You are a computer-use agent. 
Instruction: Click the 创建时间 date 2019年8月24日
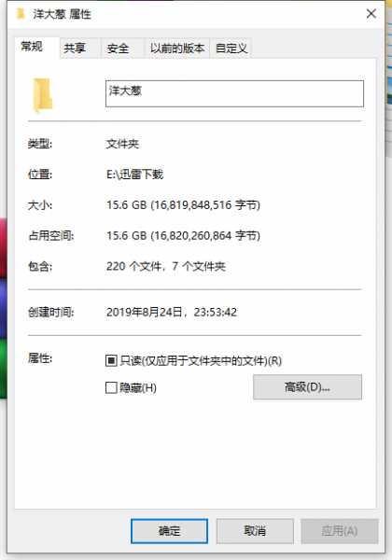tap(145, 312)
